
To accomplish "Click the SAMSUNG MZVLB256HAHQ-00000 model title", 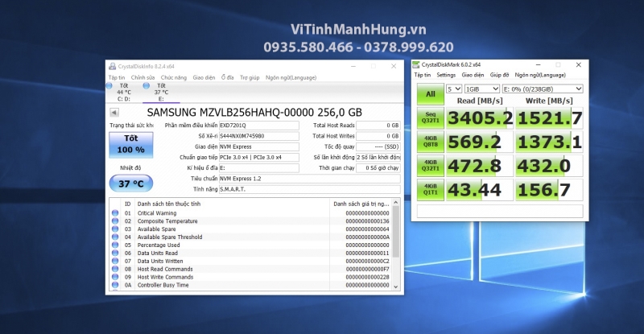I will point(254,112).
